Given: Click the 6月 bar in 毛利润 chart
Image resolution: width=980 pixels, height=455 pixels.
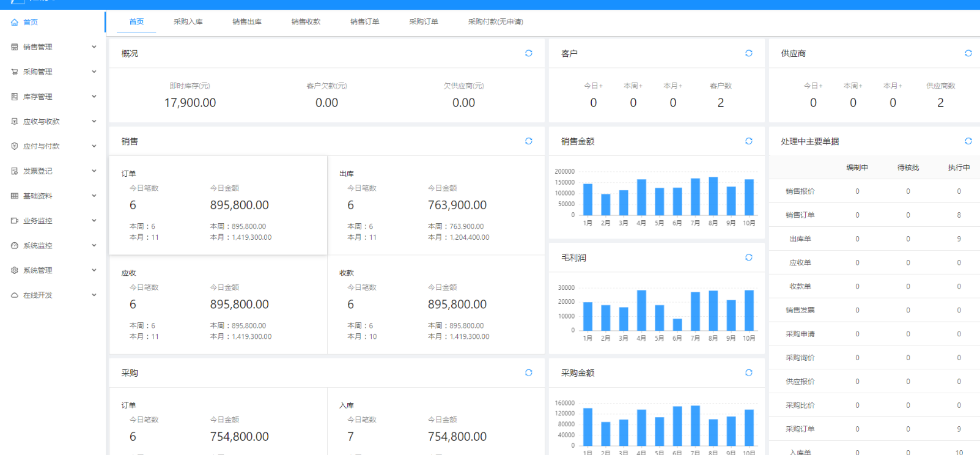Looking at the screenshot, I should tap(677, 325).
